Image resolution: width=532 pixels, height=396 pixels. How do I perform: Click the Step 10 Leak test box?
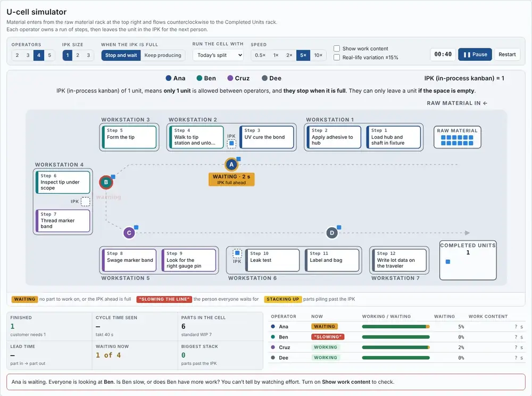pyautogui.click(x=273, y=260)
